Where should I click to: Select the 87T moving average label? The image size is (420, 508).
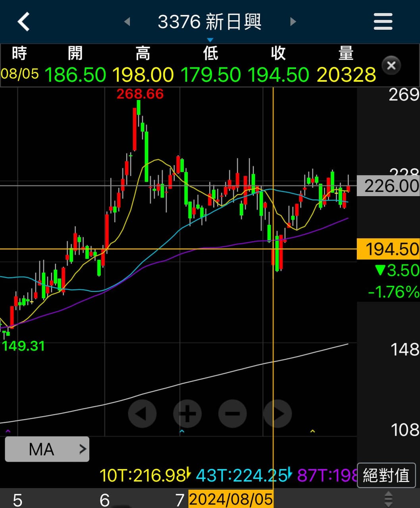tap(326, 475)
